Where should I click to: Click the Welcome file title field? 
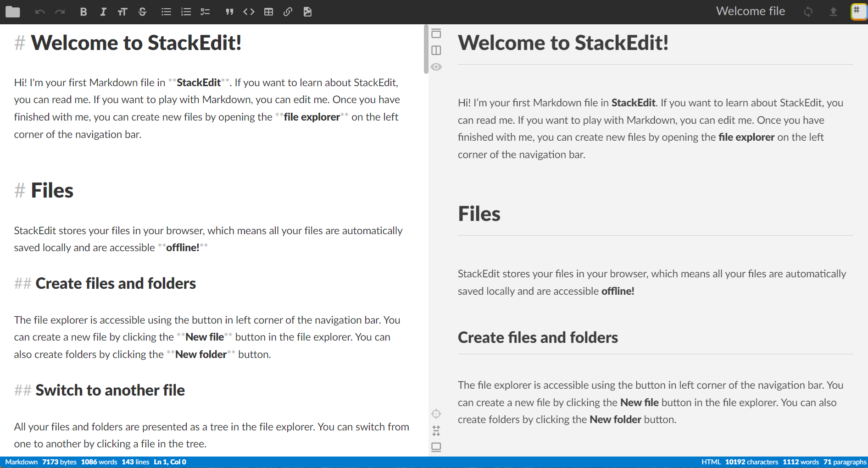[751, 11]
